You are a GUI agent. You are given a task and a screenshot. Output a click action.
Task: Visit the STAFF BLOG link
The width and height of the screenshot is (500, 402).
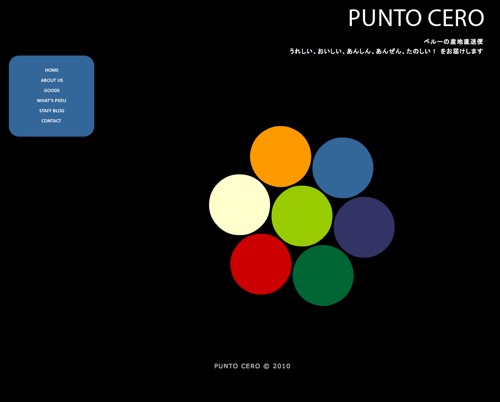click(52, 111)
